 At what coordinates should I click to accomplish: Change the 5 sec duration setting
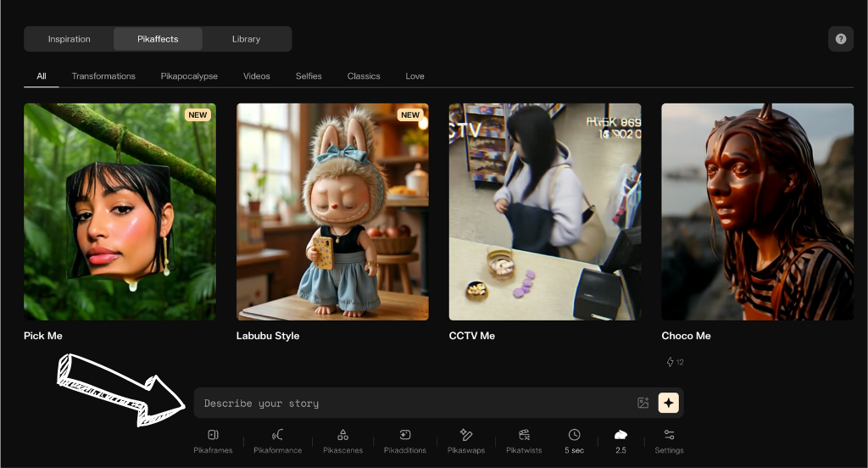click(574, 442)
